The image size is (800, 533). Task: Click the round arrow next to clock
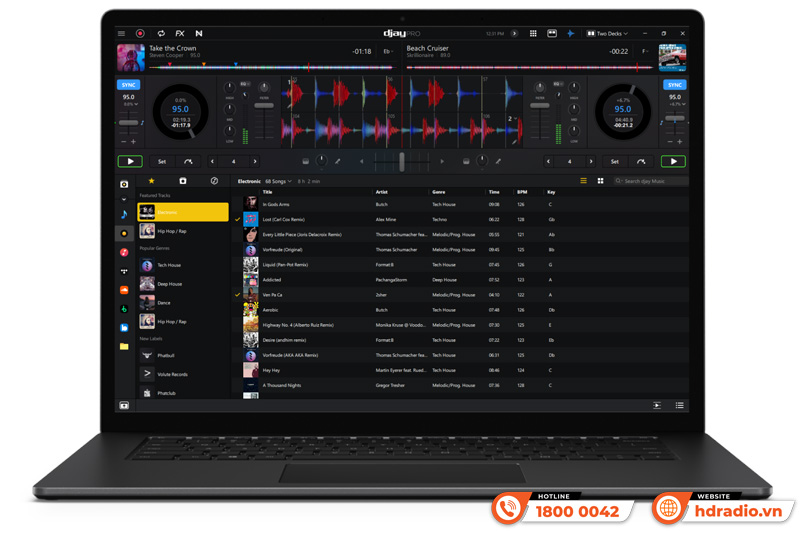click(x=514, y=34)
